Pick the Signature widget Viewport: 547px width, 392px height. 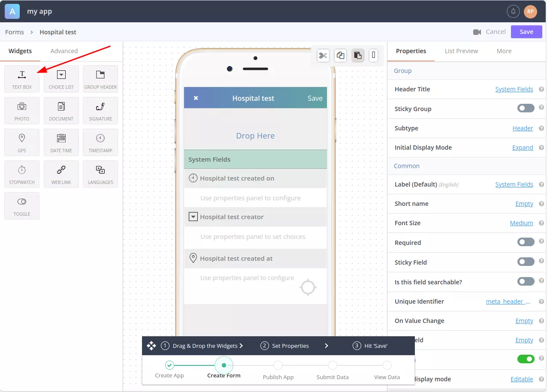(x=100, y=111)
